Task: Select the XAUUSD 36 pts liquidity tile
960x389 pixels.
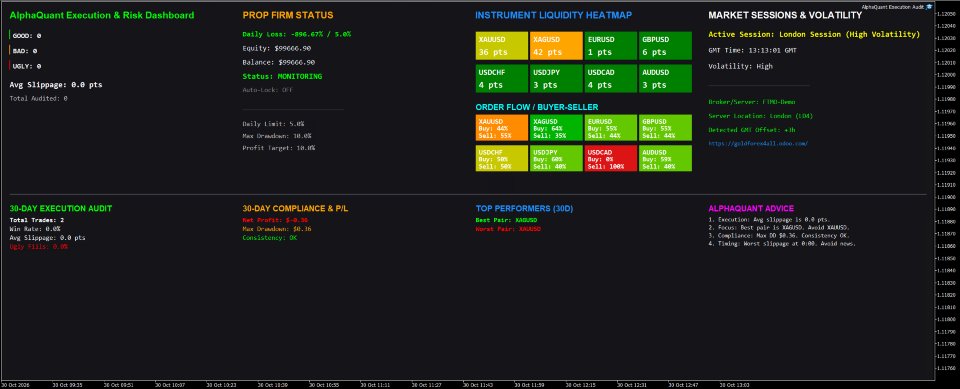Action: click(502, 46)
